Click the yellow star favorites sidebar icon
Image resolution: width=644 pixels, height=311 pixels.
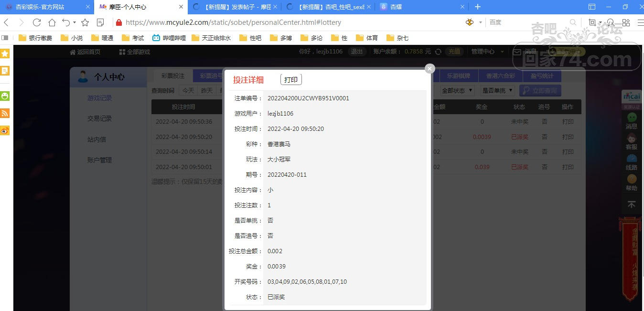[5, 54]
